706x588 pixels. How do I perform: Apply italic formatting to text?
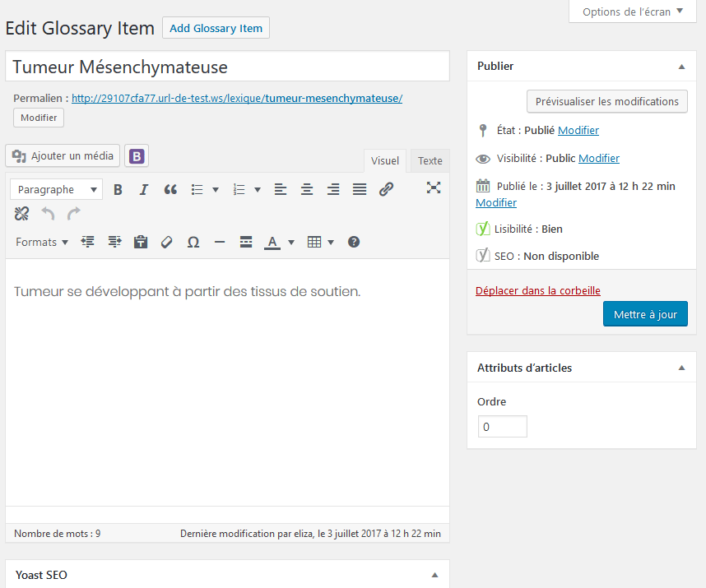coord(144,190)
